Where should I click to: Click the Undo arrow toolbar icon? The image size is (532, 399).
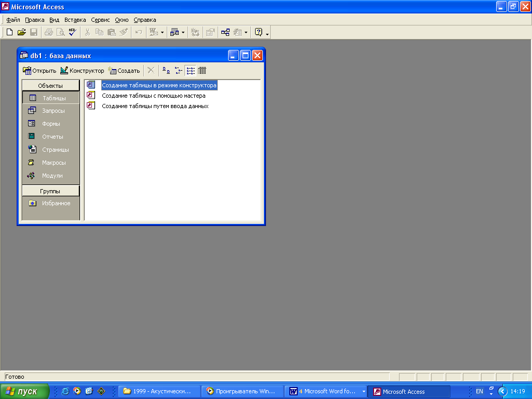[x=138, y=32]
